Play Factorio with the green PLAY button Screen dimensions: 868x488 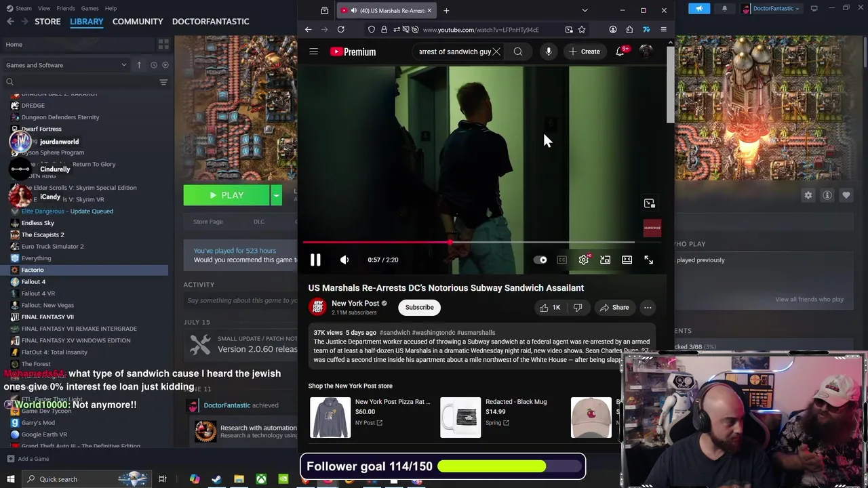[226, 195]
